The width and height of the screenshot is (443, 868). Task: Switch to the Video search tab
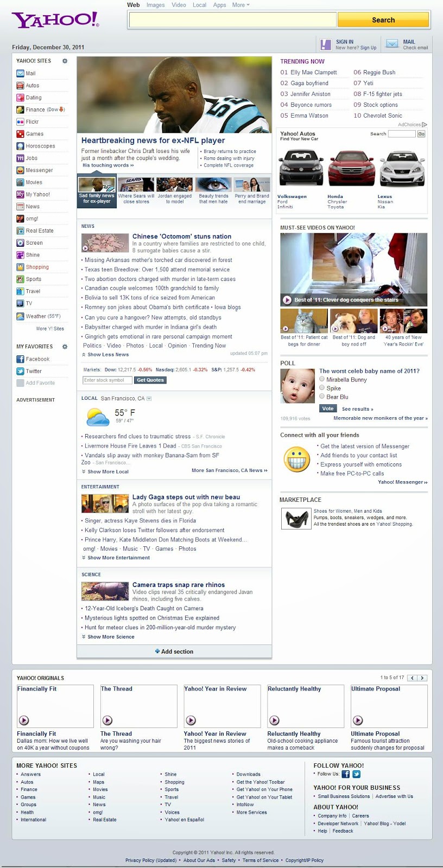point(179,5)
